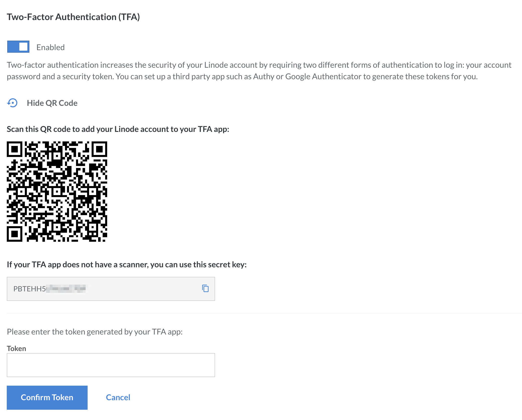Click the Enabled label beside the switch

pos(50,47)
